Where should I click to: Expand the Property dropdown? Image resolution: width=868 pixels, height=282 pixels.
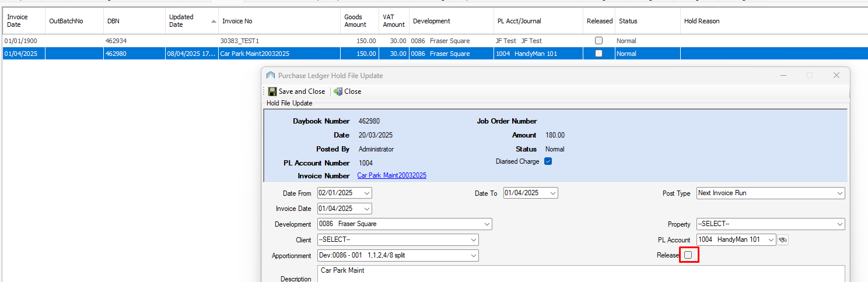(x=839, y=224)
